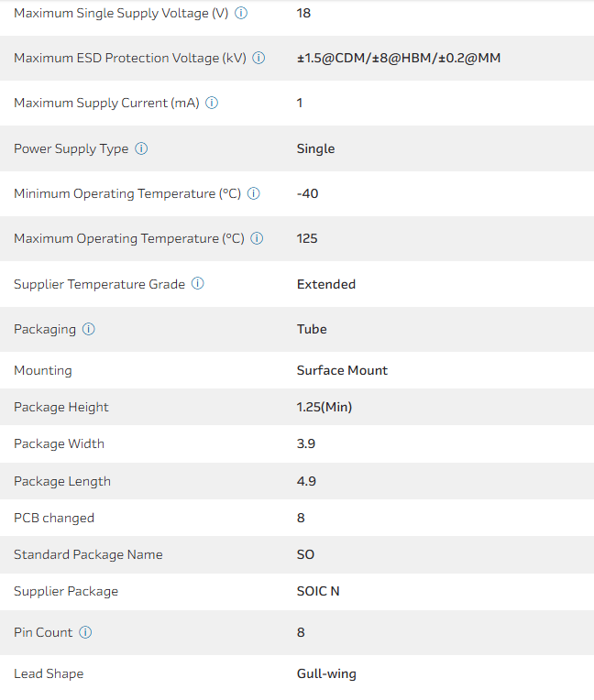Click the 'SOIC N' supplier package value
594x700 pixels.
click(x=318, y=591)
